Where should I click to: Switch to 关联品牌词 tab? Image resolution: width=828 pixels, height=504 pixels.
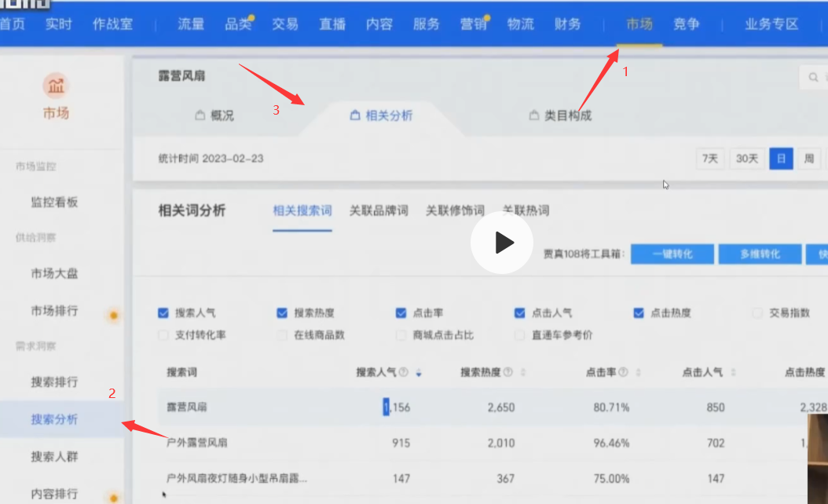[379, 210]
